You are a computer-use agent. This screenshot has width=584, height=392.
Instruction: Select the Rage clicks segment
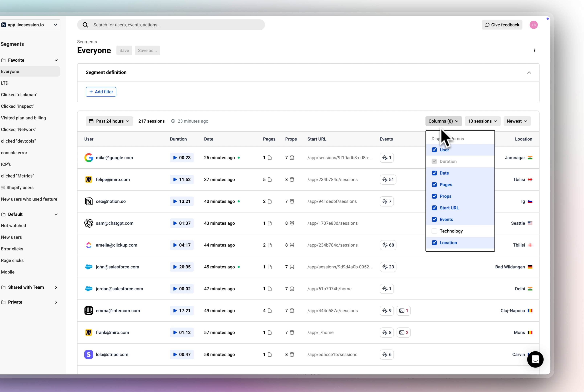coord(12,260)
